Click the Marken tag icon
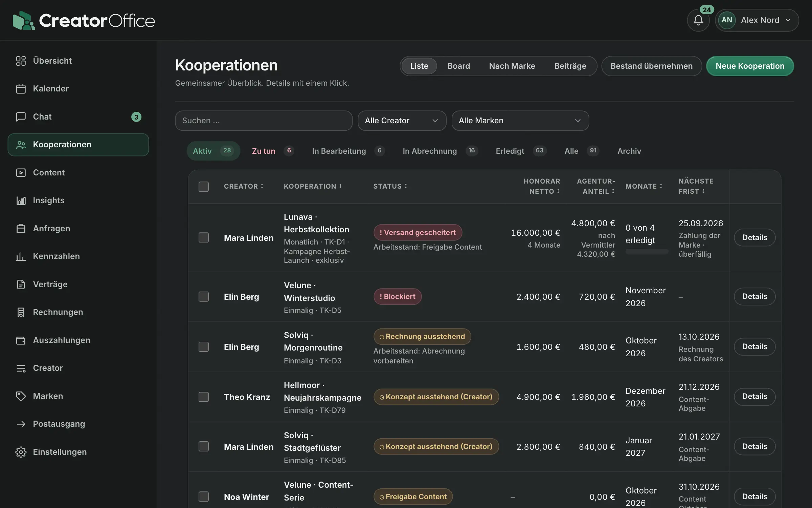The height and width of the screenshot is (508, 812). pos(21,396)
